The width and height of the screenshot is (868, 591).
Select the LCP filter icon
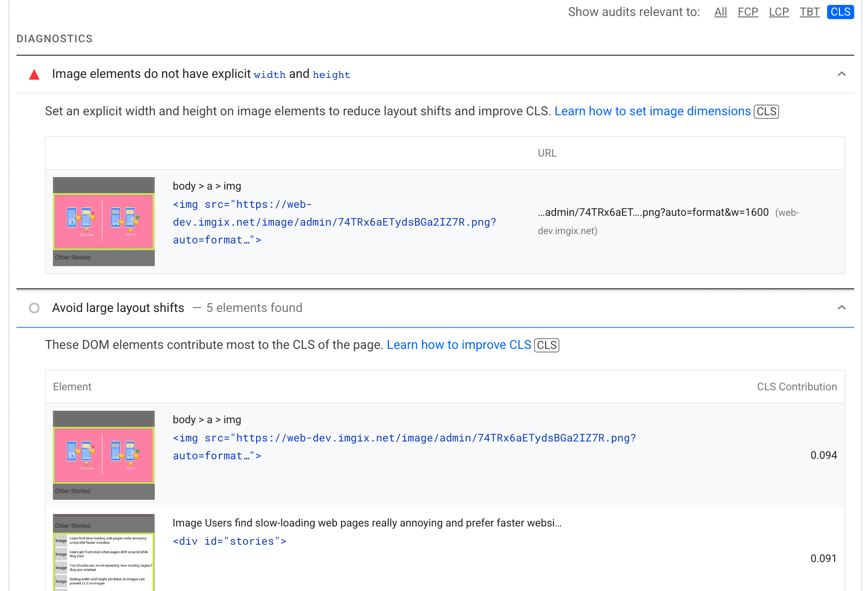coord(778,12)
